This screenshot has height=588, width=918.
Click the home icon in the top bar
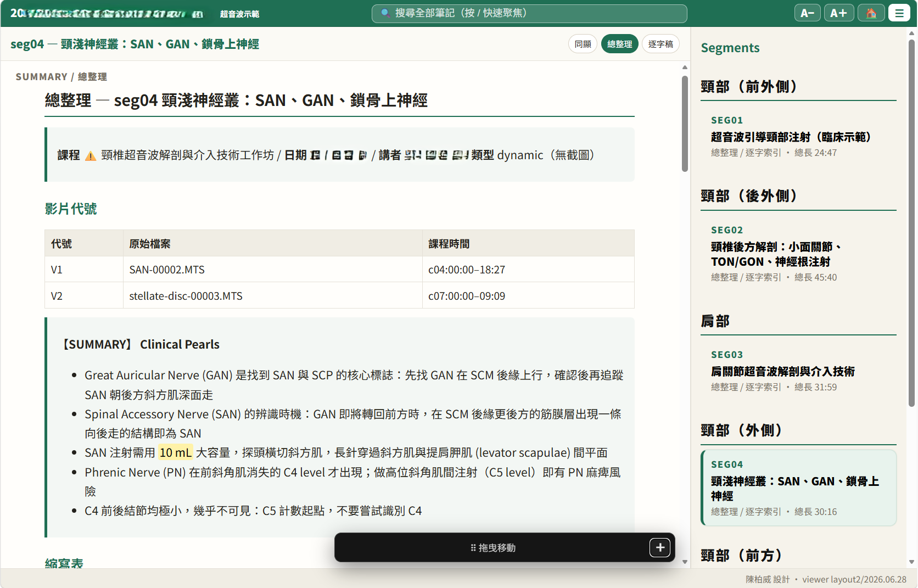click(x=871, y=13)
